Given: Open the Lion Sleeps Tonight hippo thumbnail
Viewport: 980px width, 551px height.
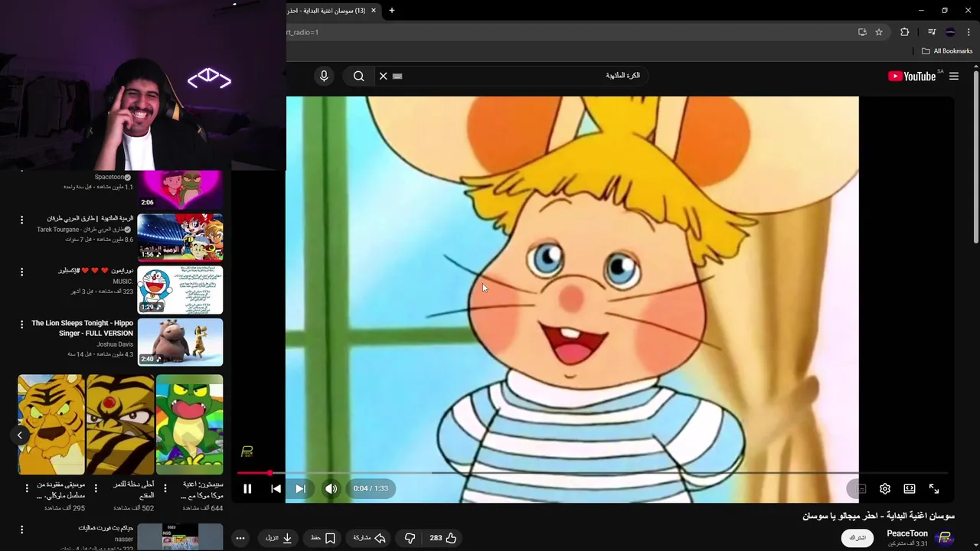Looking at the screenshot, I should pos(180,342).
